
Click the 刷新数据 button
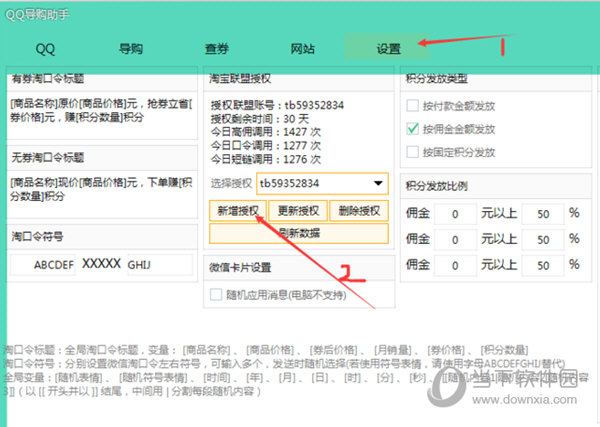pos(299,233)
